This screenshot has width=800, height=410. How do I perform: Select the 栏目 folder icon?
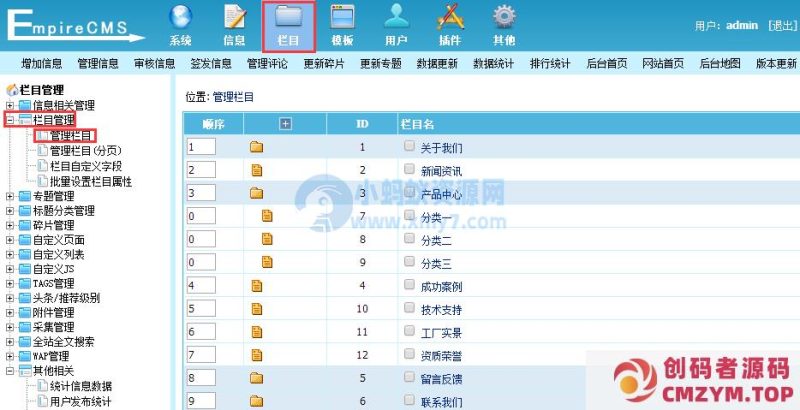point(289,17)
